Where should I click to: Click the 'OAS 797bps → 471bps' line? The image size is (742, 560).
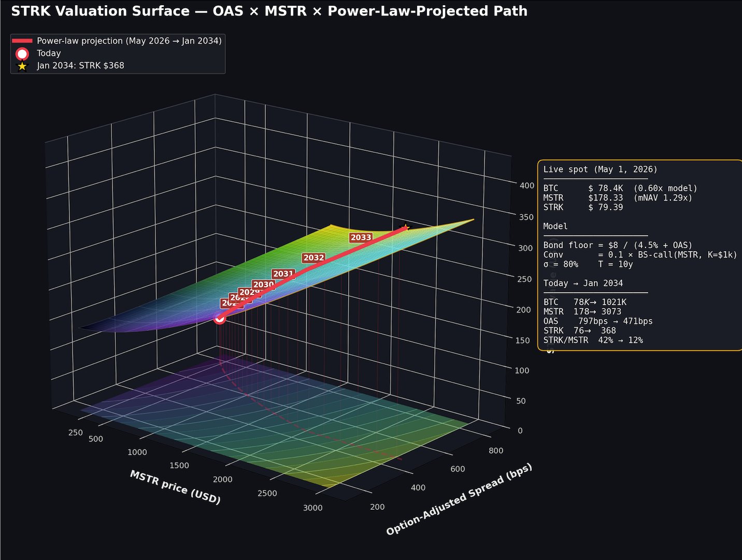click(598, 321)
